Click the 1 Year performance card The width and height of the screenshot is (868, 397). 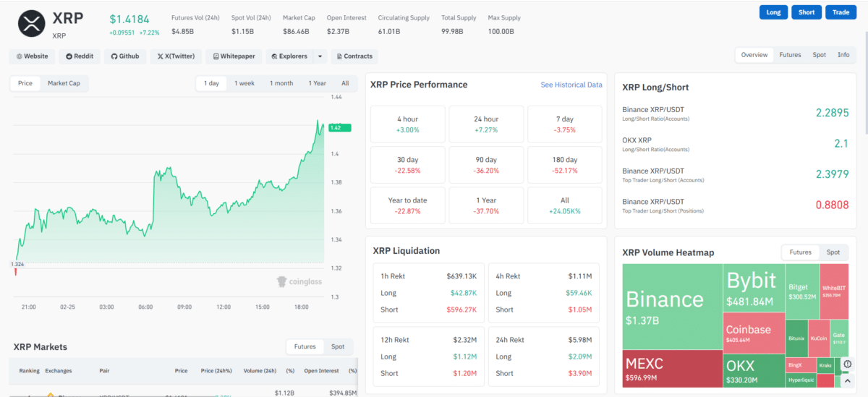tap(486, 205)
